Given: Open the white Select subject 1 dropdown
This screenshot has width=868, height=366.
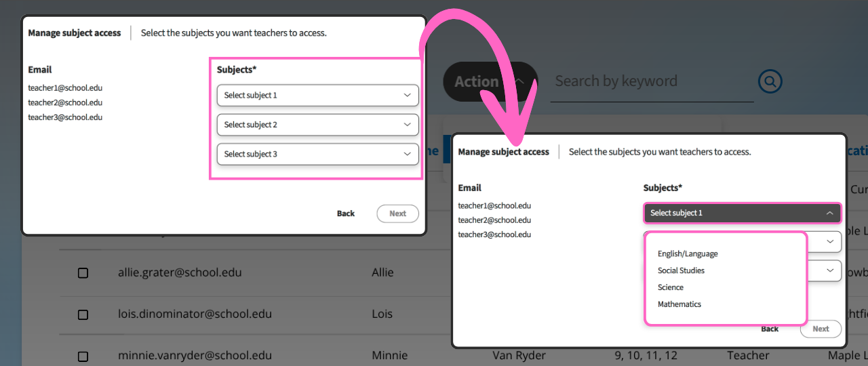Looking at the screenshot, I should pyautogui.click(x=317, y=96).
